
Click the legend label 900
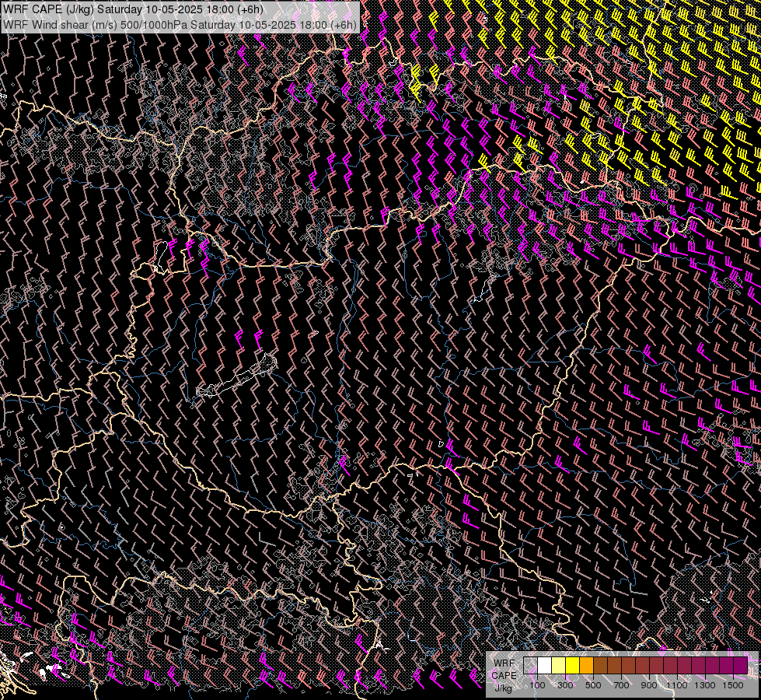(x=649, y=685)
